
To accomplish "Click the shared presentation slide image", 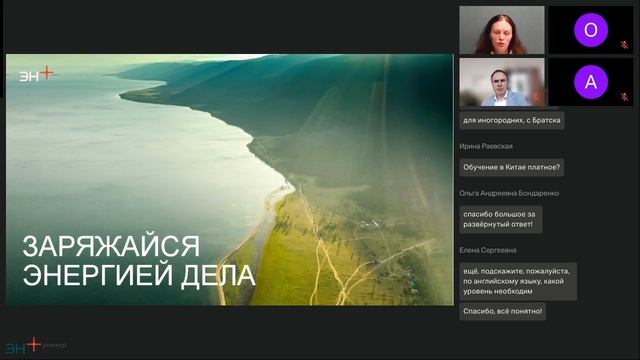I will (230, 180).
